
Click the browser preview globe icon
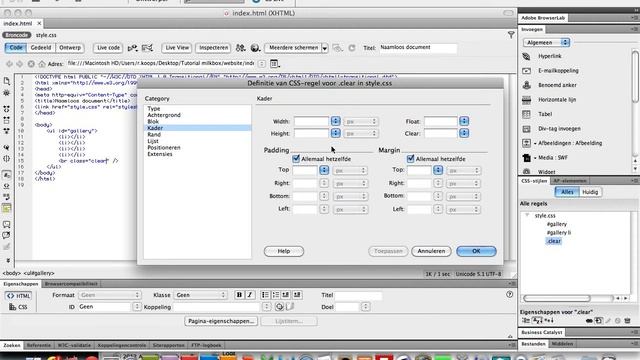click(256, 48)
